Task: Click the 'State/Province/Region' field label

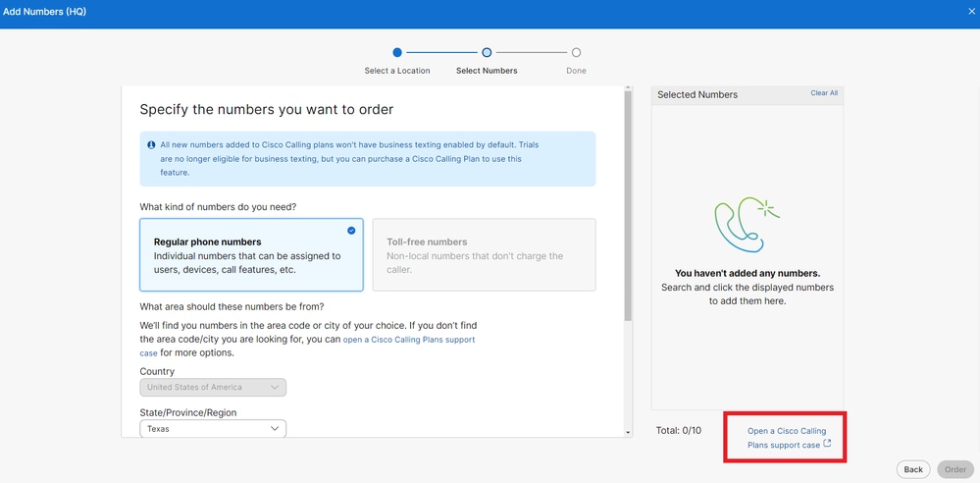Action: [188, 412]
